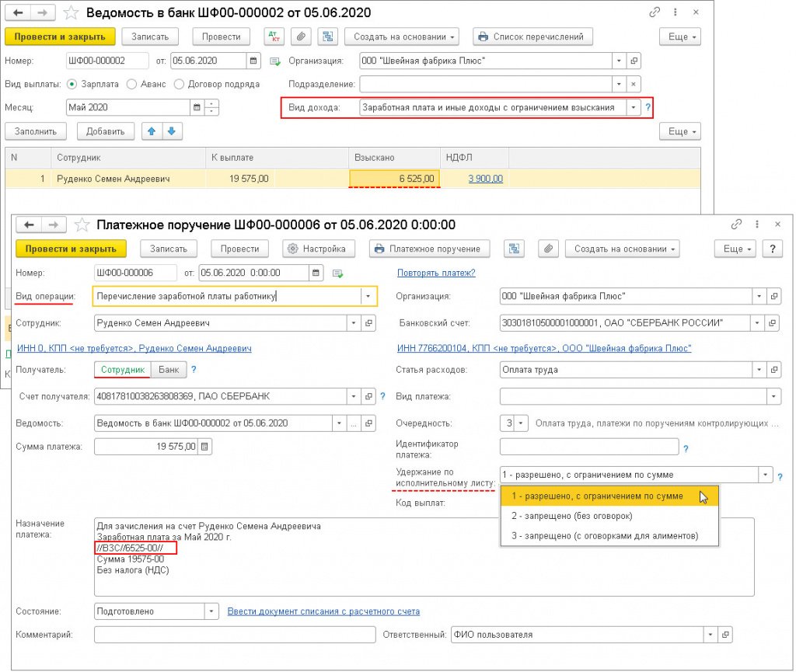Choose option 2 - запрещено (без оговорок)

click(x=571, y=516)
